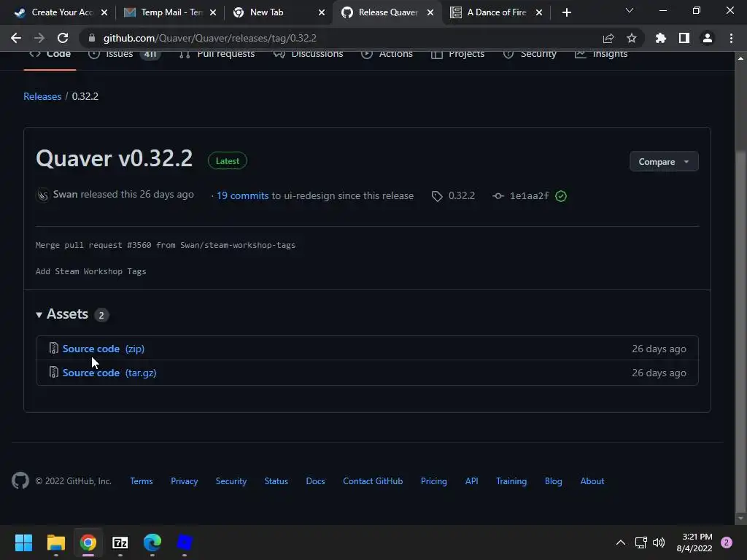The image size is (747, 560).
Task: Click the green verified check icon
Action: tap(561, 195)
